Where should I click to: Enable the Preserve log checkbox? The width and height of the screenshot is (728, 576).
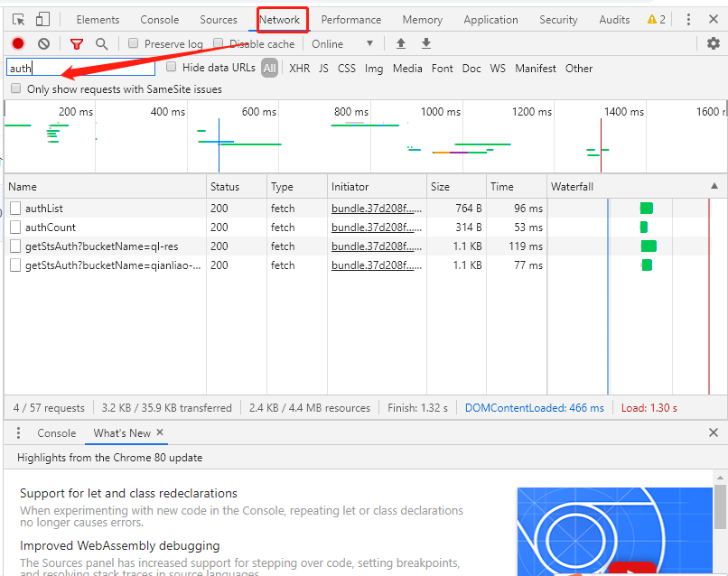tap(134, 43)
